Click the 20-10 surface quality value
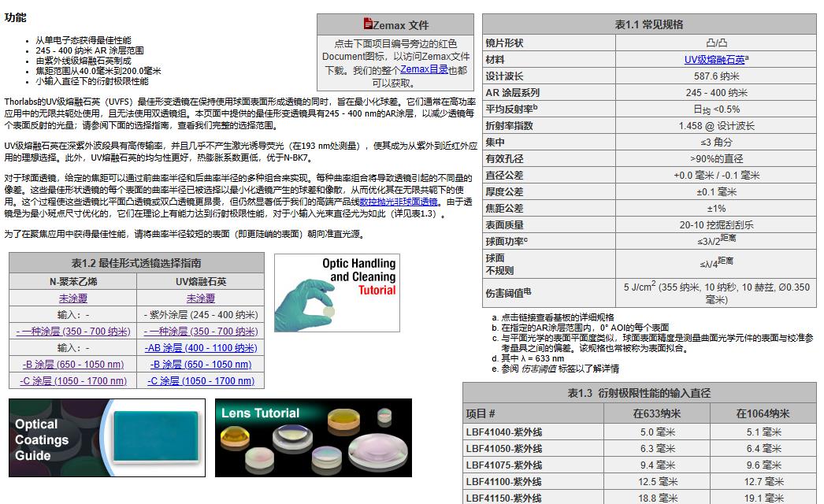The width and height of the screenshot is (824, 504). tap(716, 225)
